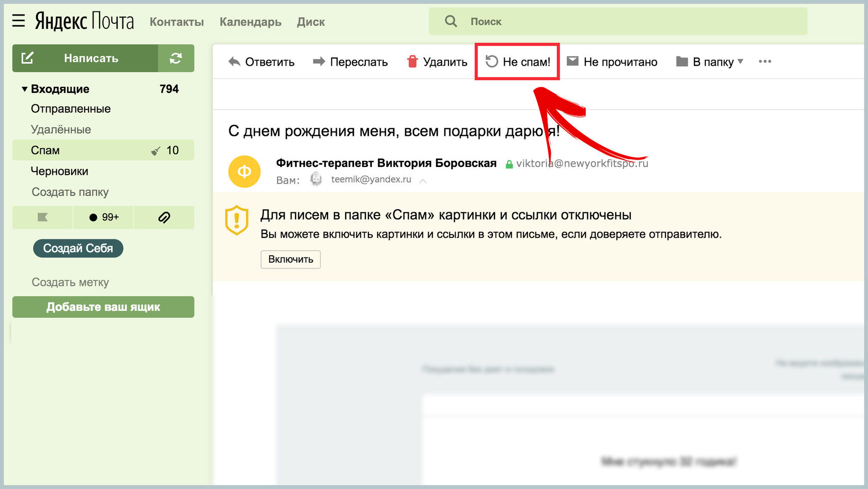
Task: Click the Яндекс Почта logo
Action: (84, 21)
